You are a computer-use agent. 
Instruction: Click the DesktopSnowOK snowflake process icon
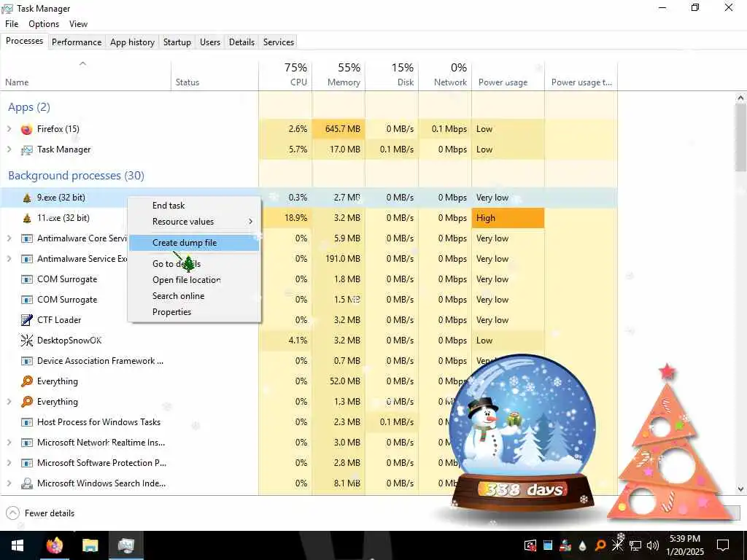pos(27,341)
